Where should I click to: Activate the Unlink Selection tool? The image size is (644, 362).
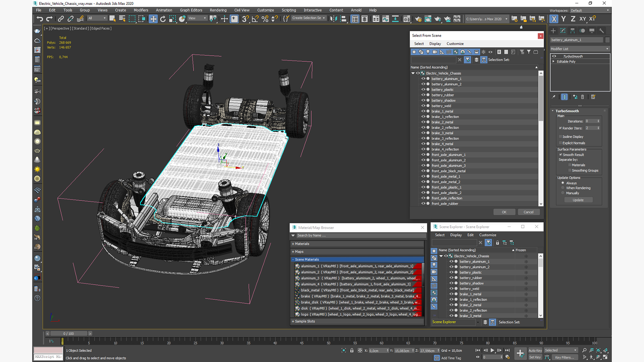pos(70,19)
